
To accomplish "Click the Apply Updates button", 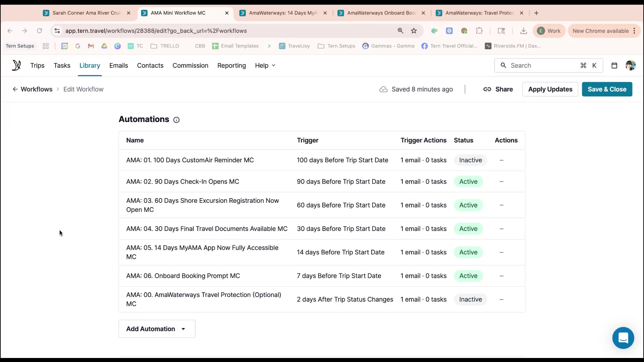I will pos(550,89).
